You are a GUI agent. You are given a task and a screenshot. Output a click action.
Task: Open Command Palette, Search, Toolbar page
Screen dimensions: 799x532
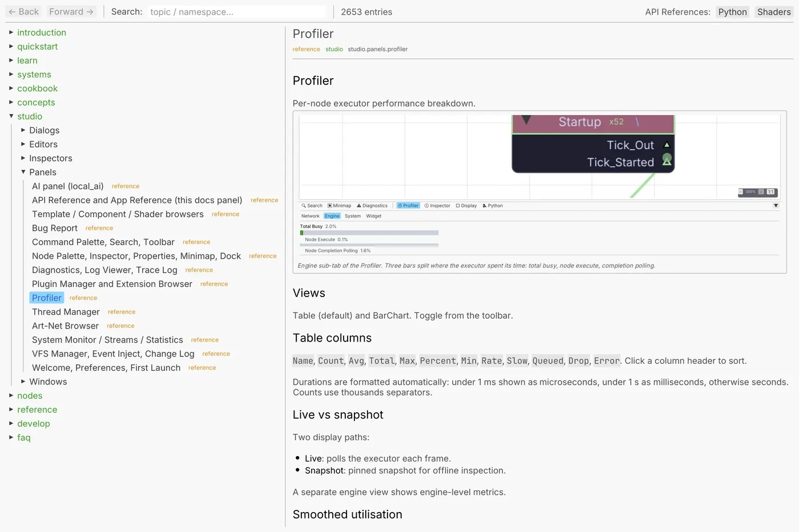point(103,242)
